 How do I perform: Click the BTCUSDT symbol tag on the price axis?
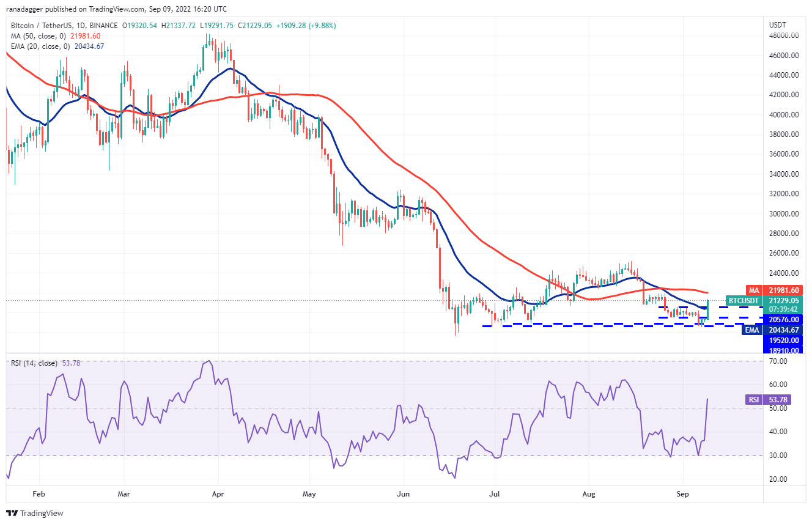pyautogui.click(x=743, y=301)
